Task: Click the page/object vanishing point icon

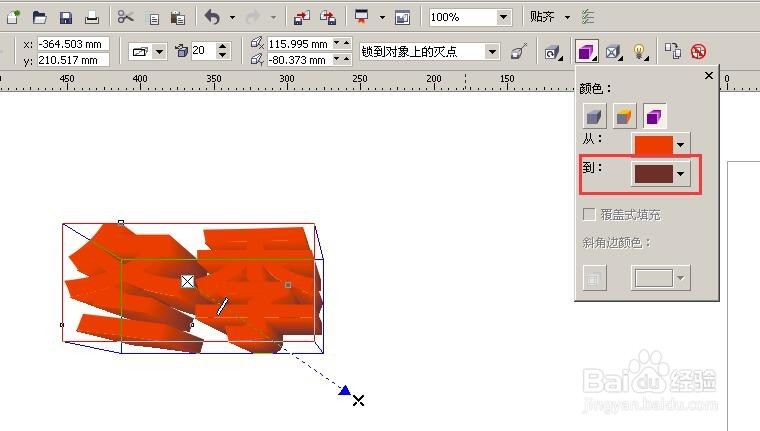Action: point(519,51)
